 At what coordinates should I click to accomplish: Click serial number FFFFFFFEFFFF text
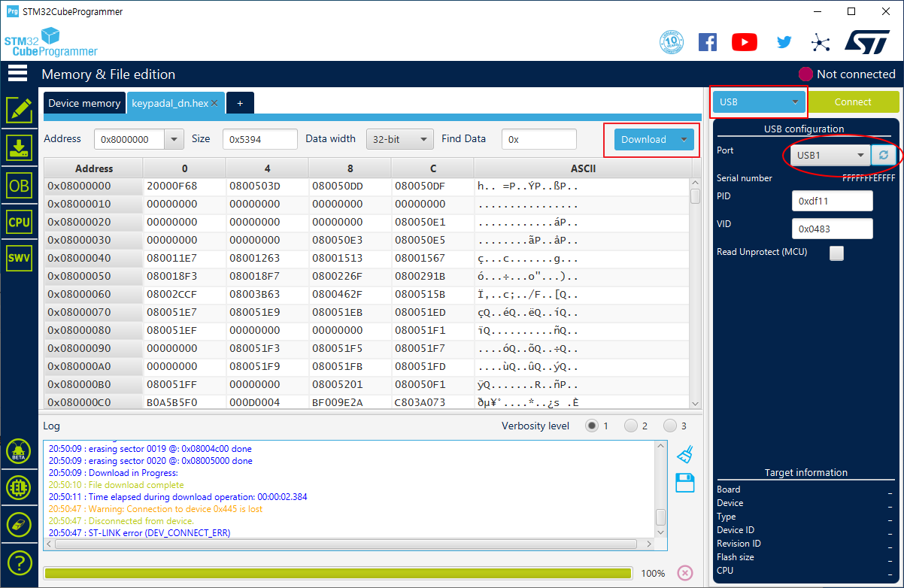point(869,178)
